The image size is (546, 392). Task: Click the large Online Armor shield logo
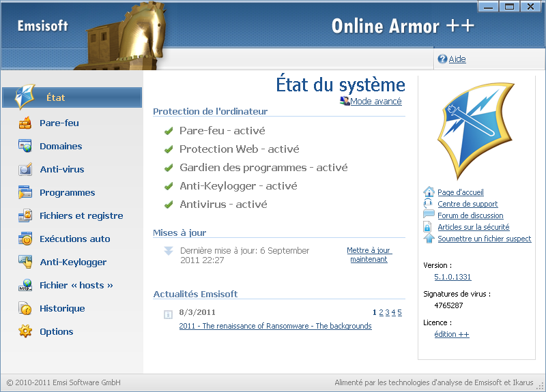click(476, 131)
